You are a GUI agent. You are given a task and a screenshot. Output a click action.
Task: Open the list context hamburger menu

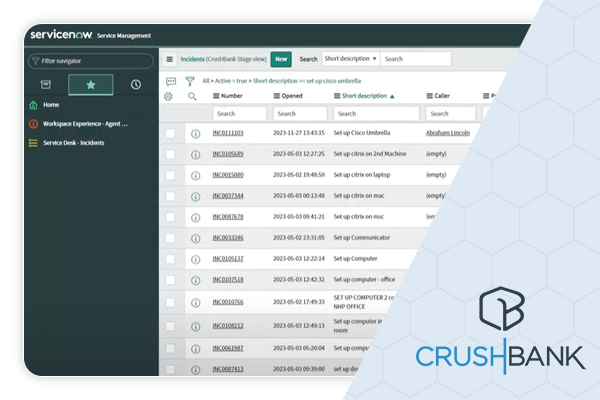coord(170,59)
